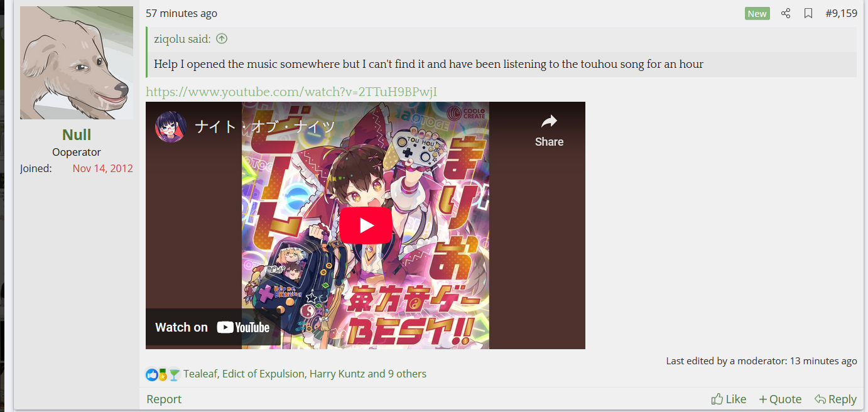This screenshot has width=868, height=412.
Task: Click the cocktail glass reaction icon
Action: tap(175, 375)
